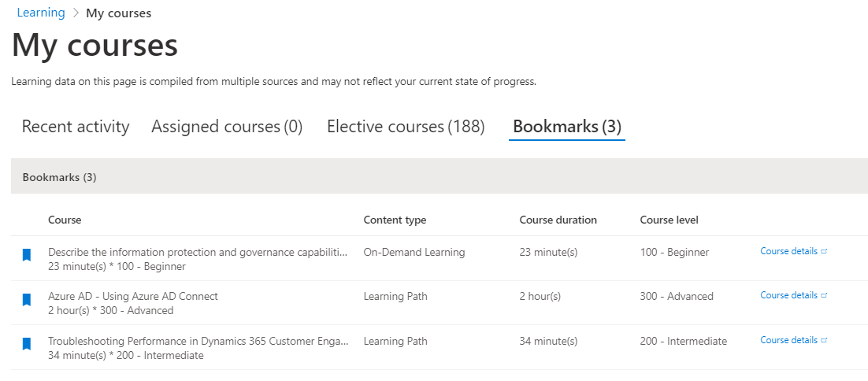Unbookmark Troubleshooting Performance Dynamics 365 course
The height and width of the screenshot is (381, 868).
coord(27,344)
